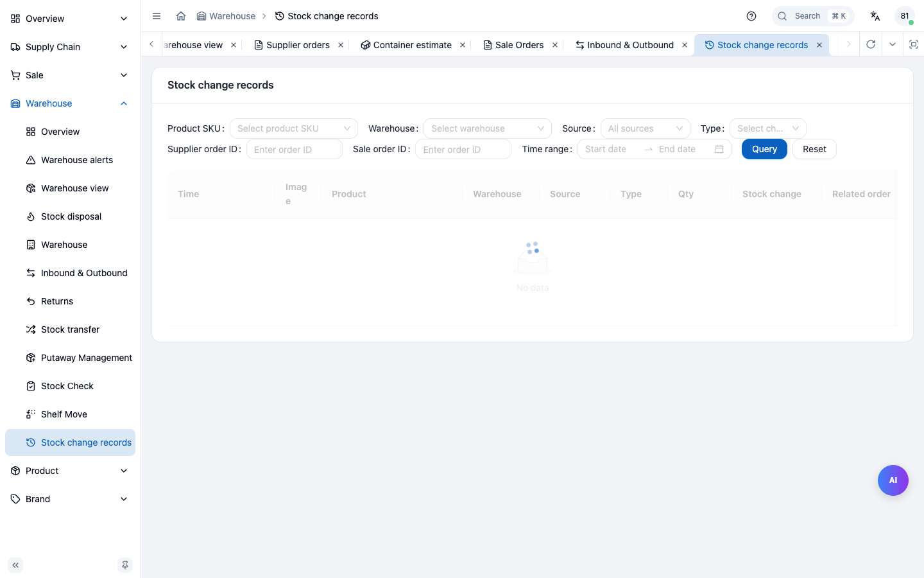Screen dimensions: 924x578
Task: Close the Sale Orders tab
Action: click(555, 45)
